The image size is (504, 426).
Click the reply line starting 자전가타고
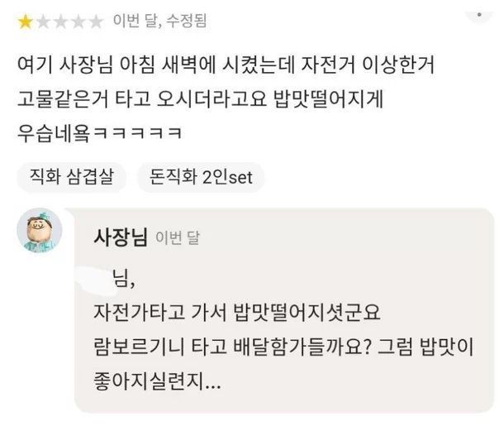pyautogui.click(x=237, y=312)
